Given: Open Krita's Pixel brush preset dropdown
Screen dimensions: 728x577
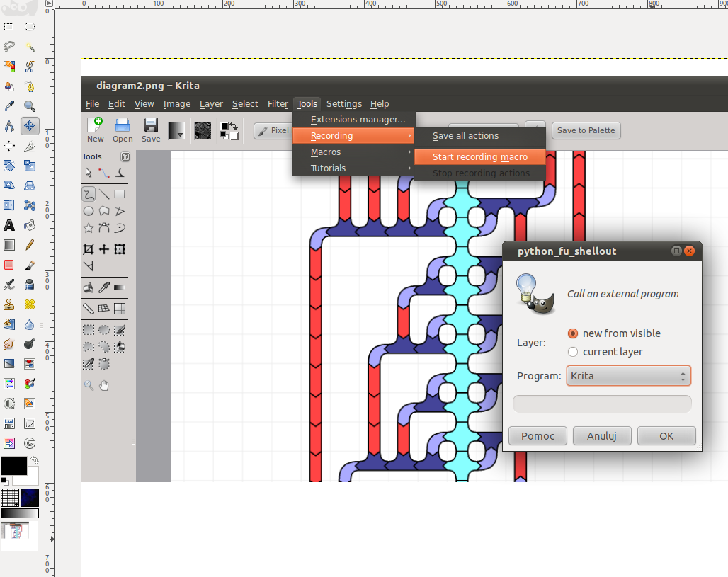Looking at the screenshot, I should pos(274,130).
